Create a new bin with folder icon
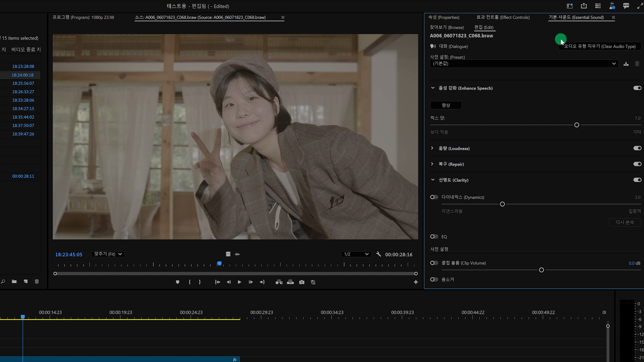The image size is (644, 362). [x=14, y=282]
